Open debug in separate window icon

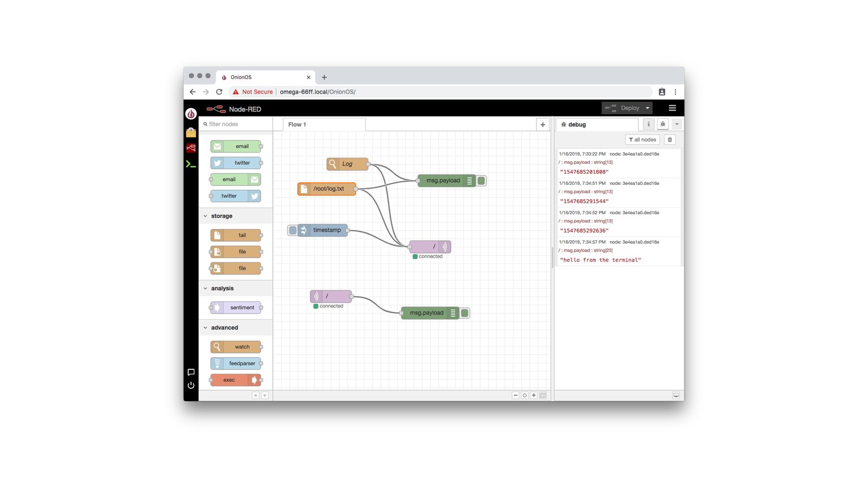coord(676,395)
